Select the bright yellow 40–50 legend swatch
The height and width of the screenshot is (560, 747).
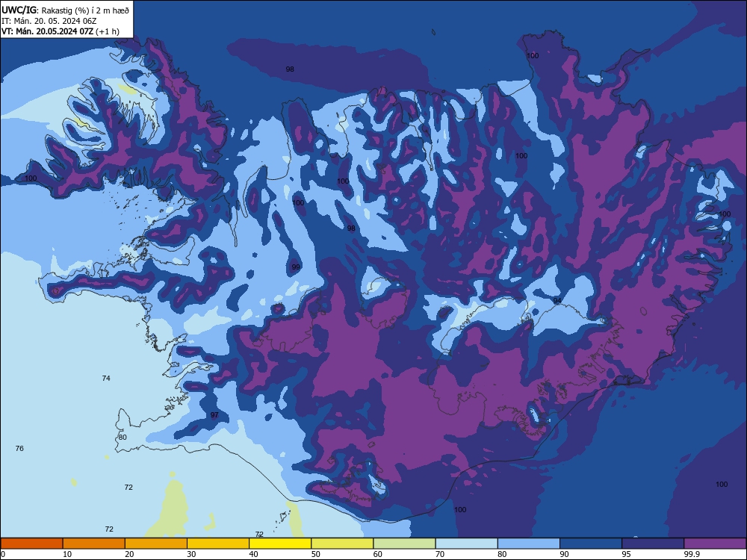(x=280, y=544)
